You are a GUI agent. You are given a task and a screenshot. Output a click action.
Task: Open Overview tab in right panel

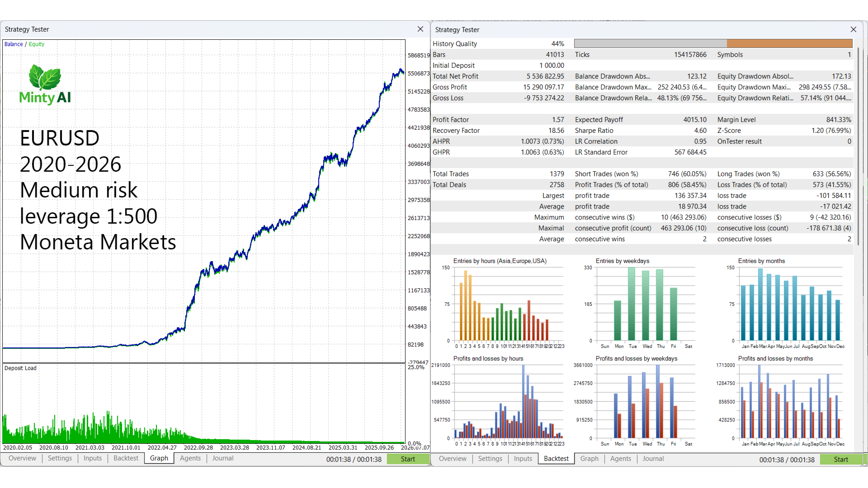(453, 459)
